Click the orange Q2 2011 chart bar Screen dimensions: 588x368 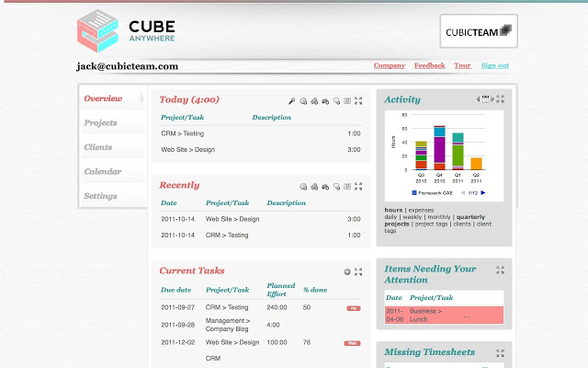pos(476,163)
